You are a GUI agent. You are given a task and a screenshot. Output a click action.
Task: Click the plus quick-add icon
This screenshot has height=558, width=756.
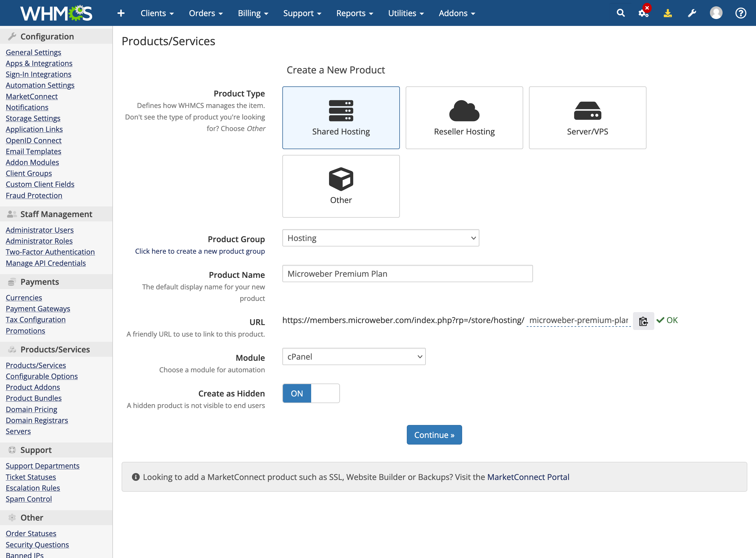[x=121, y=13]
